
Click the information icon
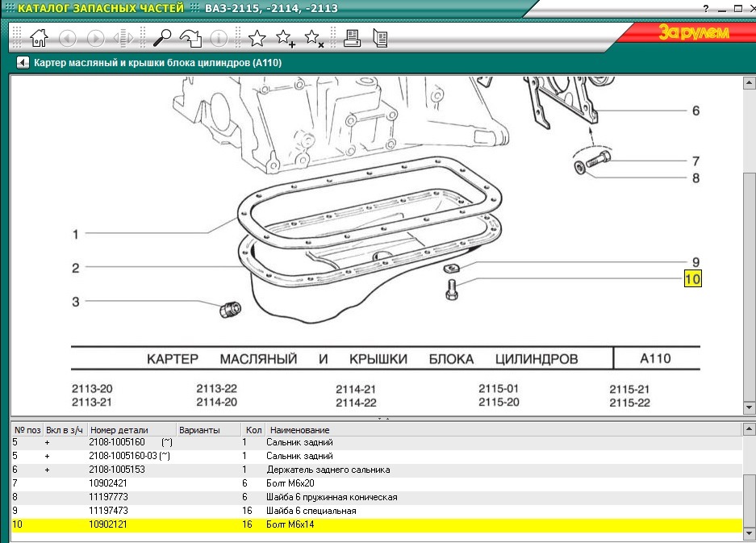219,38
